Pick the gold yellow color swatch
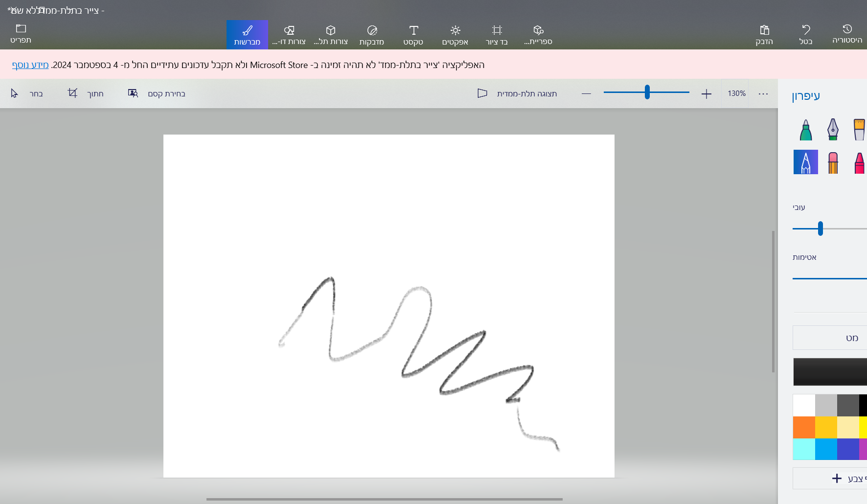This screenshot has height=504, width=867. [x=826, y=427]
